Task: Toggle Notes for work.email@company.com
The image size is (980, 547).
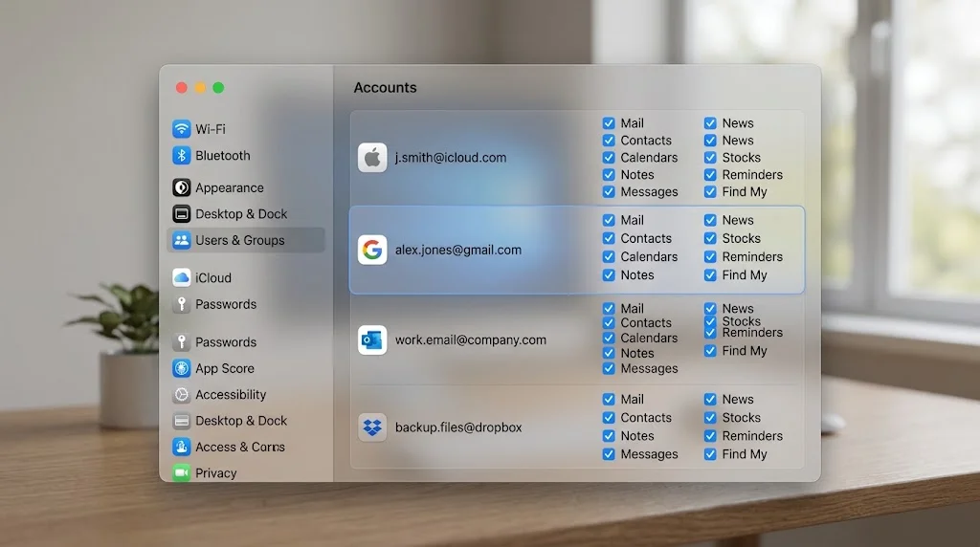Action: pyautogui.click(x=609, y=353)
